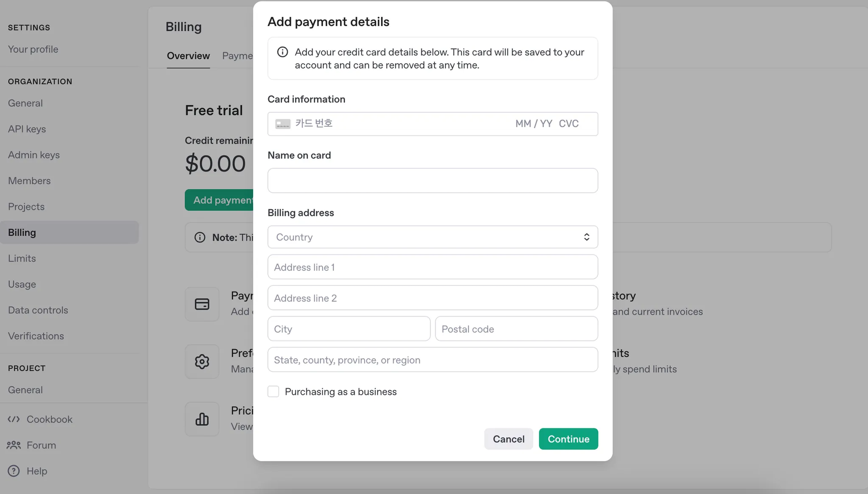Click the Postal code input field
This screenshot has height=494, width=868.
click(x=516, y=329)
